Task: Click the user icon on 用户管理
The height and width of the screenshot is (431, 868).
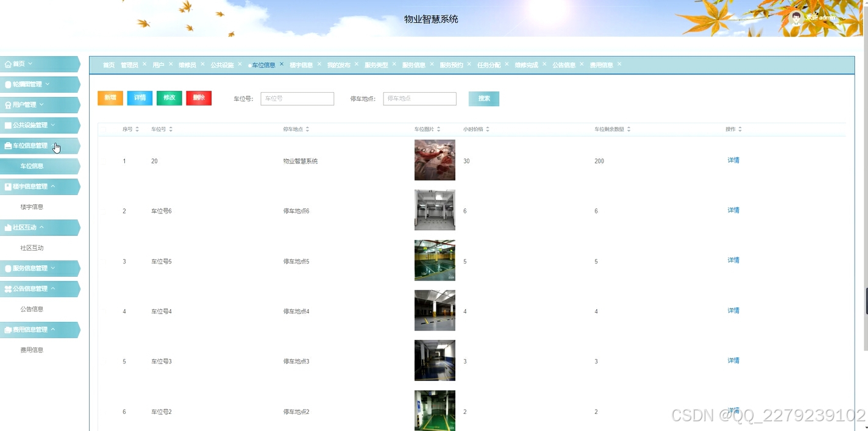Action: click(8, 104)
